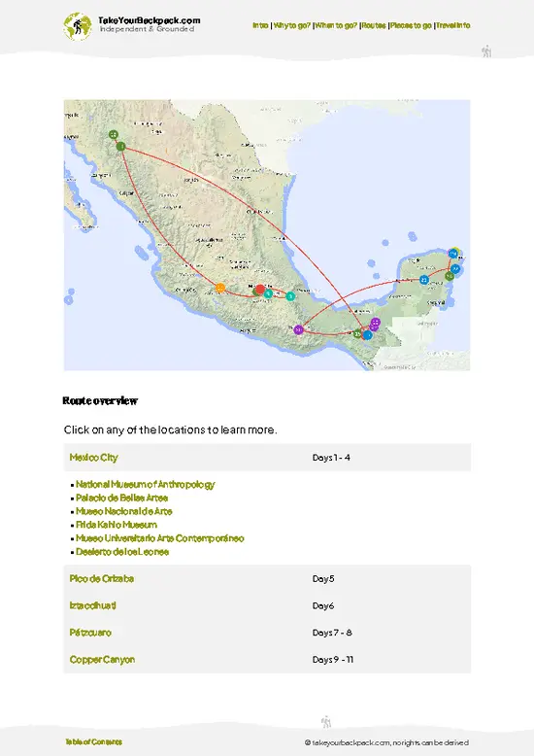The image size is (534, 756).
Task: Open the Desierto de los Leones link
Action: [x=122, y=552]
